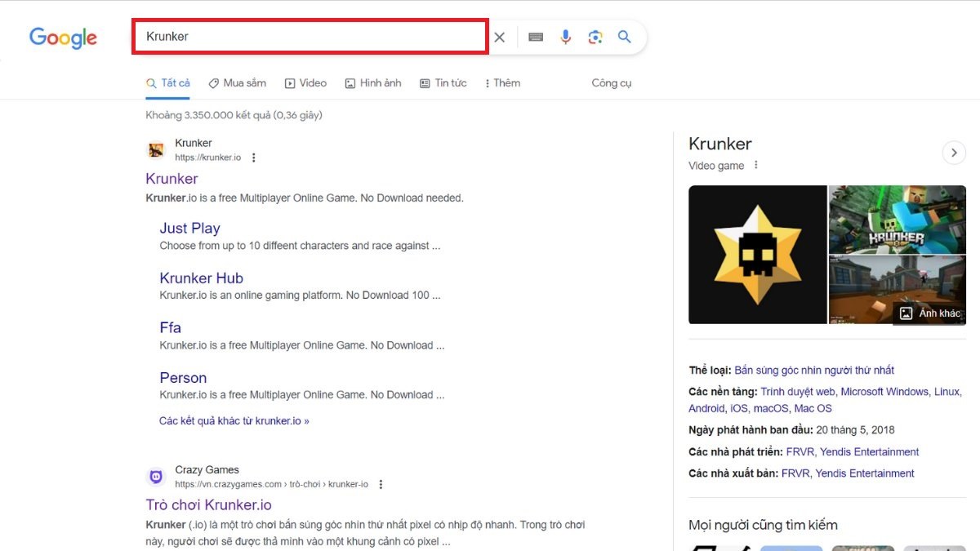
Task: Click the macOS platform link
Action: pyautogui.click(x=771, y=409)
